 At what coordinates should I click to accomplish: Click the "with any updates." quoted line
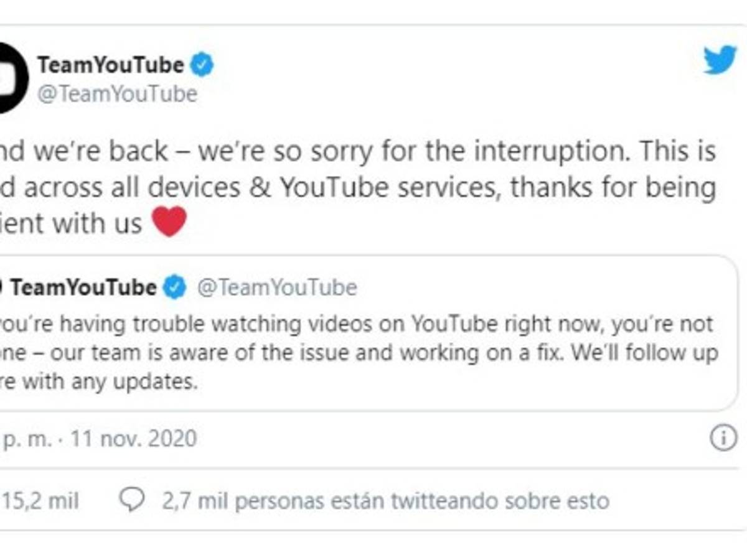coord(110,381)
